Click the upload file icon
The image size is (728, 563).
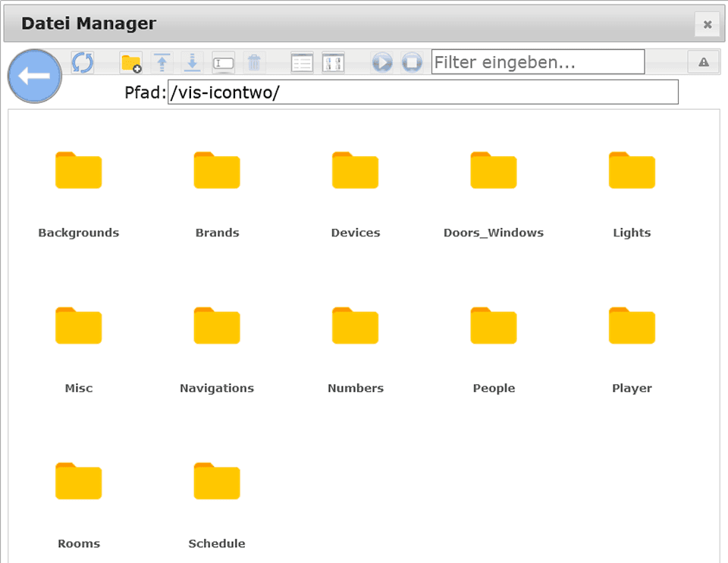(x=162, y=63)
